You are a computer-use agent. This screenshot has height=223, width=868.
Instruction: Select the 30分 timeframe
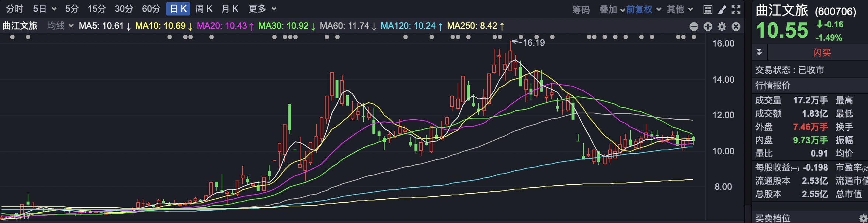point(124,9)
